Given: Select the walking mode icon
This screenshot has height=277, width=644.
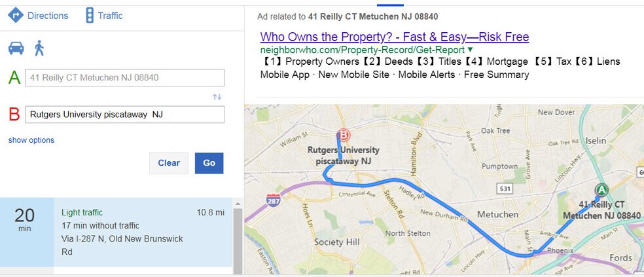Looking at the screenshot, I should click(x=39, y=48).
